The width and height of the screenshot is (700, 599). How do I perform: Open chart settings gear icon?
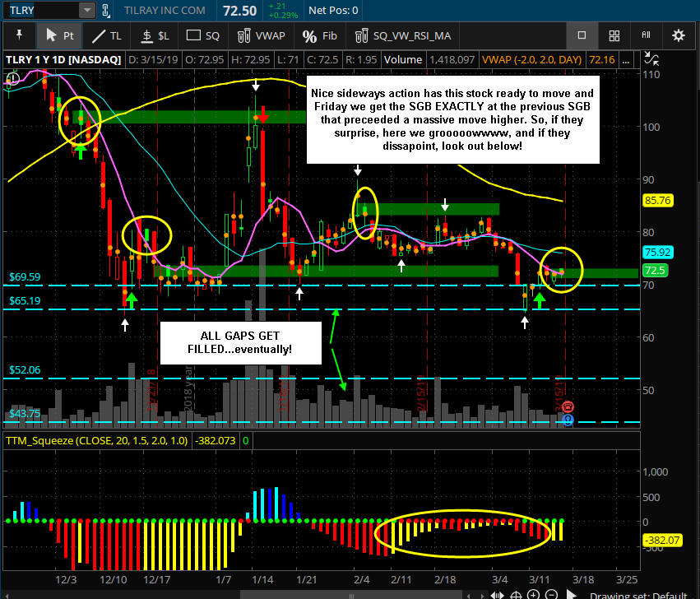[x=678, y=35]
